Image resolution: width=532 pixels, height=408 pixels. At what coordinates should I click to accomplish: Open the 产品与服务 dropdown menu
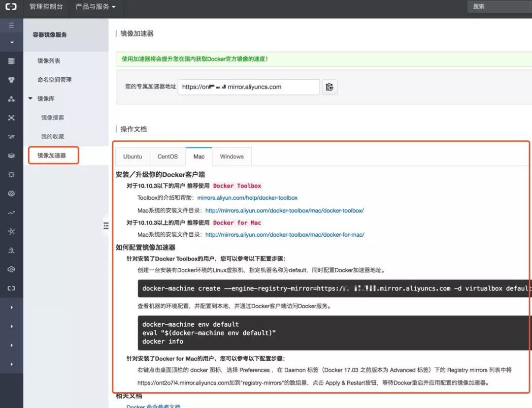(96, 6)
